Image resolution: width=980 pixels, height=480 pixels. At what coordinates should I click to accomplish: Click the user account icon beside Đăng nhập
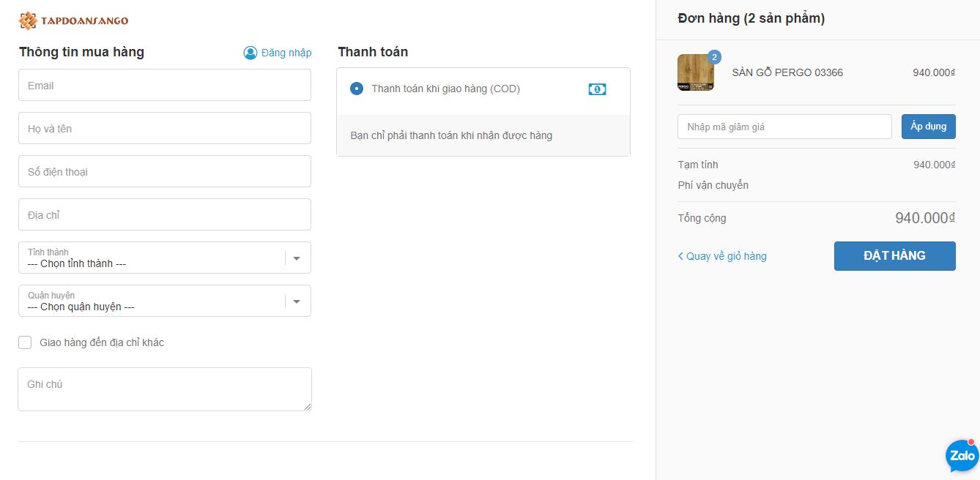250,53
